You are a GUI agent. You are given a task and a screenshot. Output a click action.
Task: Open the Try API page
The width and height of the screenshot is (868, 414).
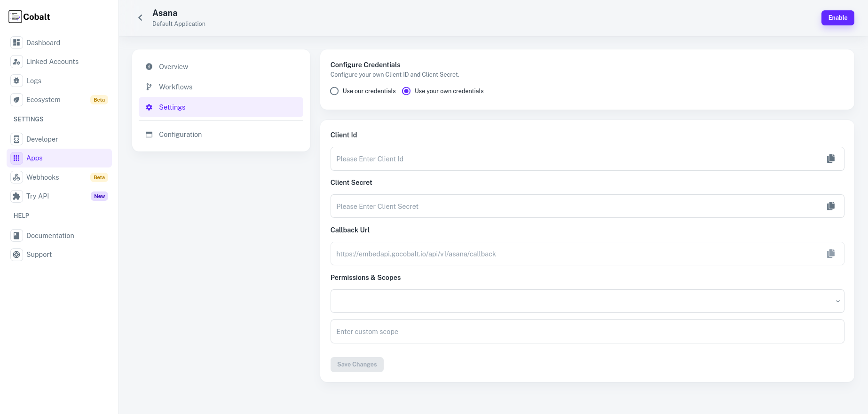59,196
